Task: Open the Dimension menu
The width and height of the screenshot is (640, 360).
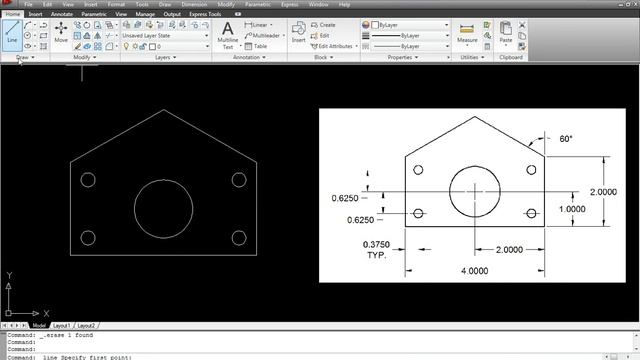Action: [194, 4]
